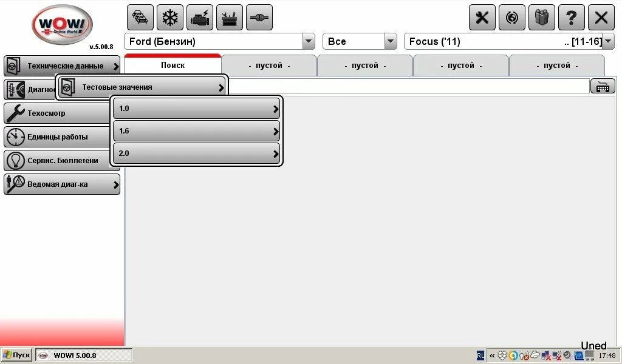The image size is (622, 364).
Task: Click the WOW! Online World logo
Action: pyautogui.click(x=63, y=24)
